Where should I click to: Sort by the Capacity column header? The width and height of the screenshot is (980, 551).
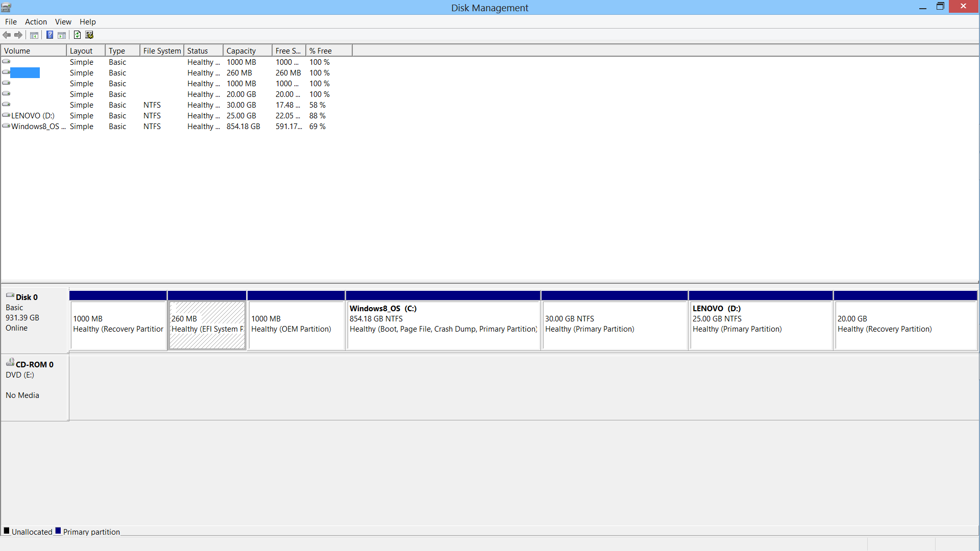click(x=248, y=51)
